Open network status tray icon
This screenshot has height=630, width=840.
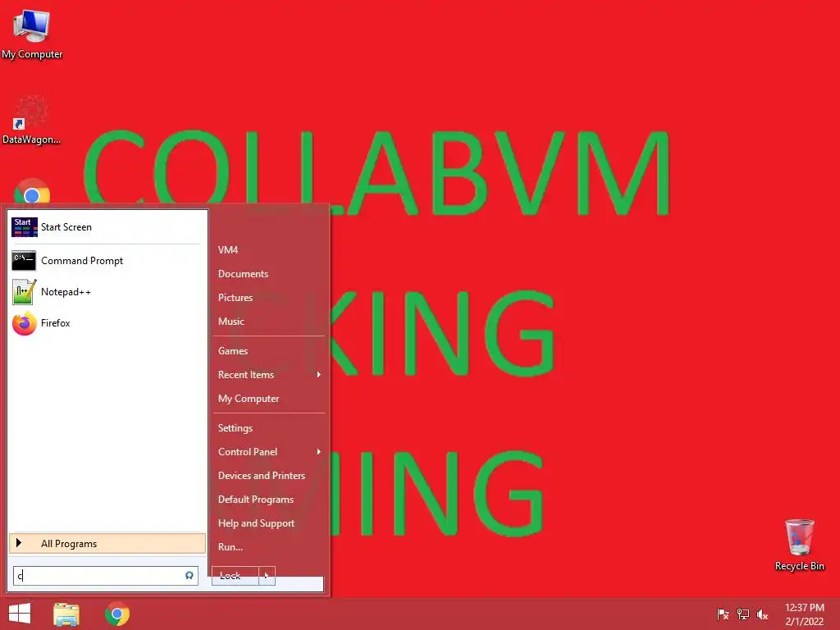click(x=742, y=614)
